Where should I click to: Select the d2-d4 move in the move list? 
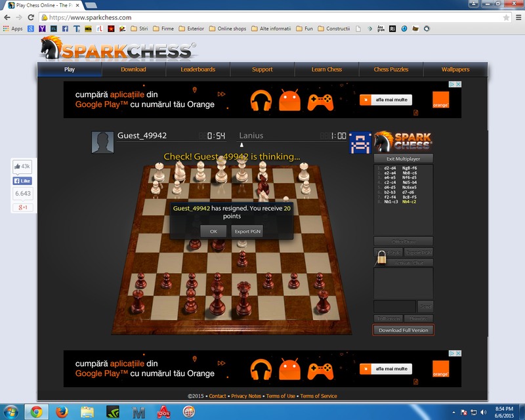click(x=390, y=168)
